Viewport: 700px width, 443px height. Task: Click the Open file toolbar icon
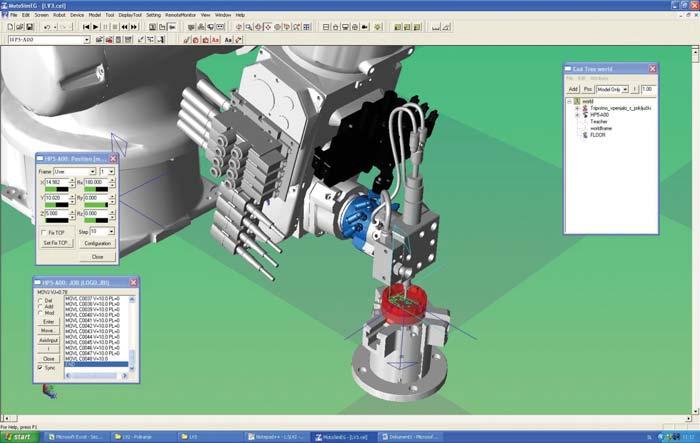[20, 27]
